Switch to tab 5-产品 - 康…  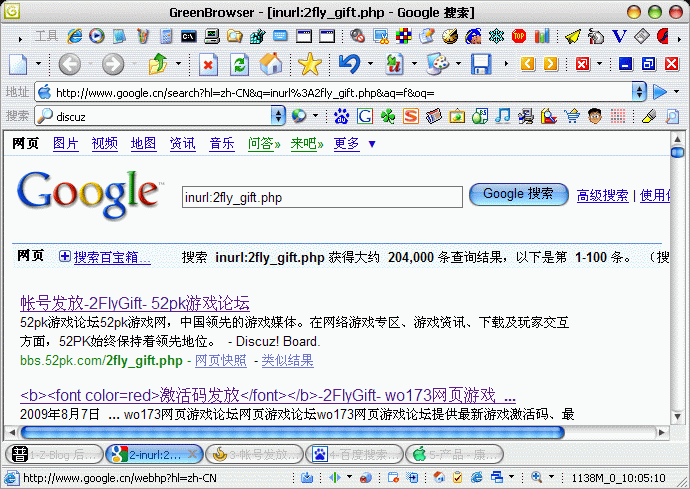[454, 454]
